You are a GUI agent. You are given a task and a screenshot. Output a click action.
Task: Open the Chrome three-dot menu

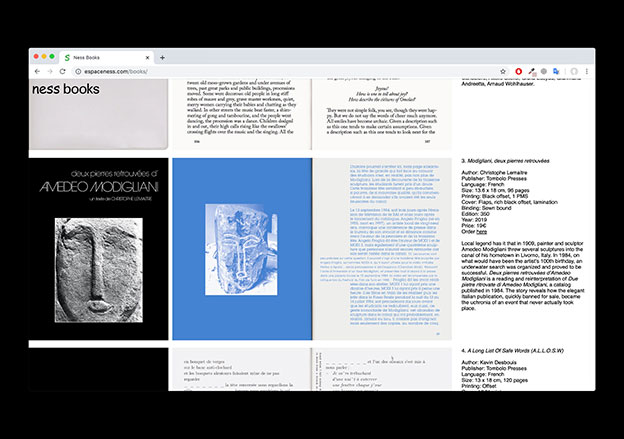click(x=585, y=72)
